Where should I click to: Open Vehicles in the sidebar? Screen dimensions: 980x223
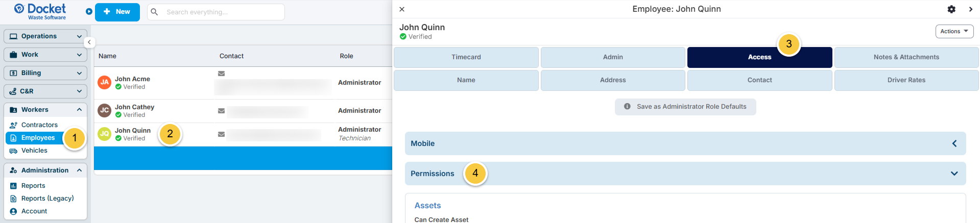click(34, 151)
